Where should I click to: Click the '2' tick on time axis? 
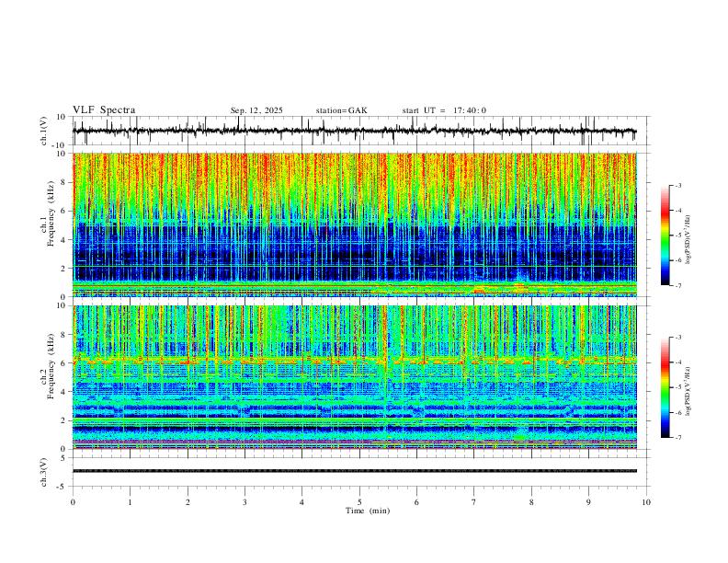(x=188, y=502)
